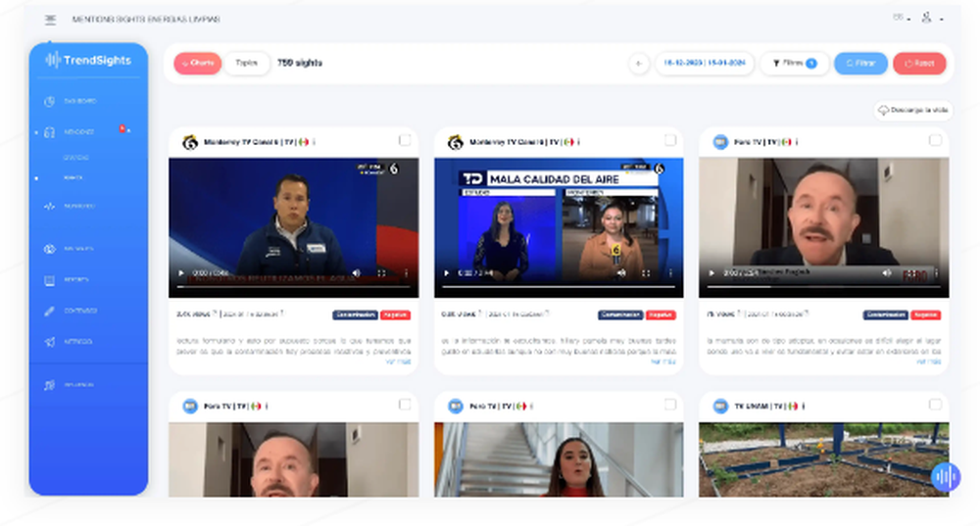This screenshot has width=980, height=526.
Task: Open Reports via its sidebar icon
Action: click(x=49, y=280)
